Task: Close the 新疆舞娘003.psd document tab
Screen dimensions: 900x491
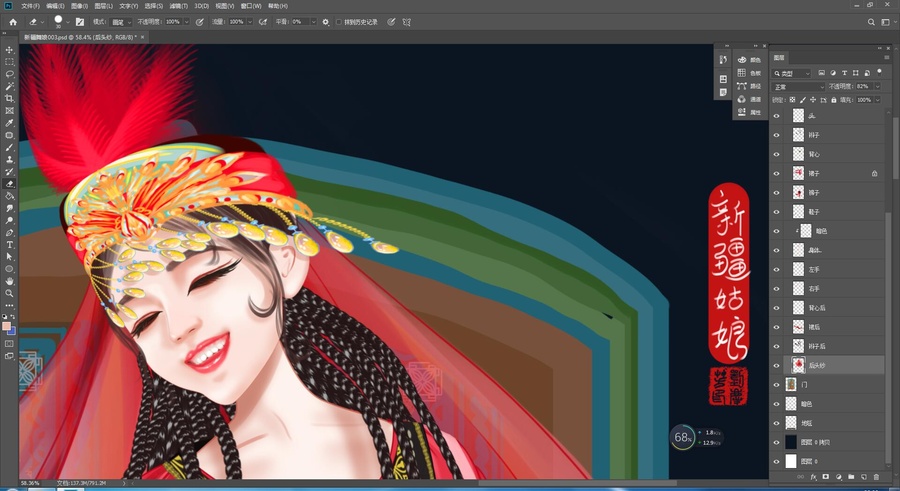Action: [x=142, y=37]
